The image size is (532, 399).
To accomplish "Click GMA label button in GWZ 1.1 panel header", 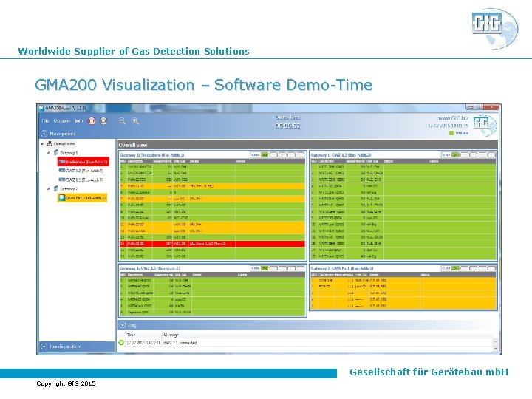I will point(256,268).
